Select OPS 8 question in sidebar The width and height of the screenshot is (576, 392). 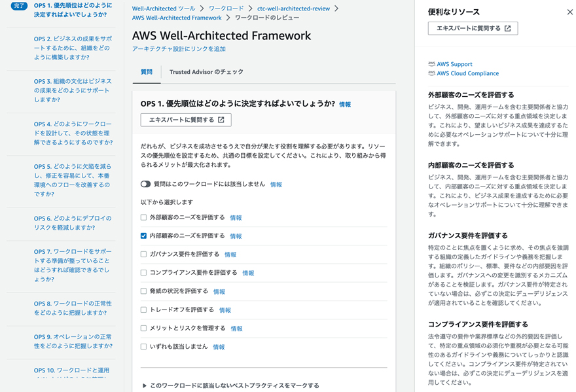73,308
